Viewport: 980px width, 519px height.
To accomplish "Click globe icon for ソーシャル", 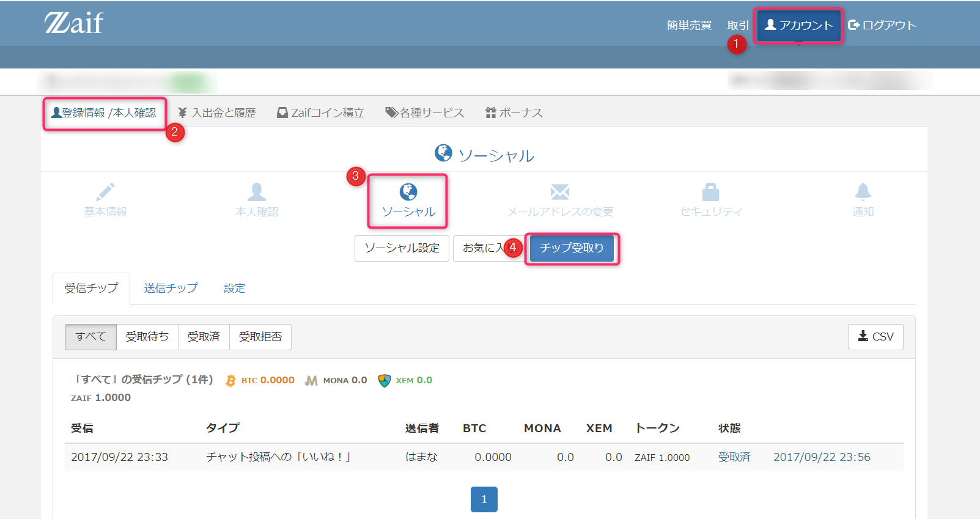I will 408,191.
